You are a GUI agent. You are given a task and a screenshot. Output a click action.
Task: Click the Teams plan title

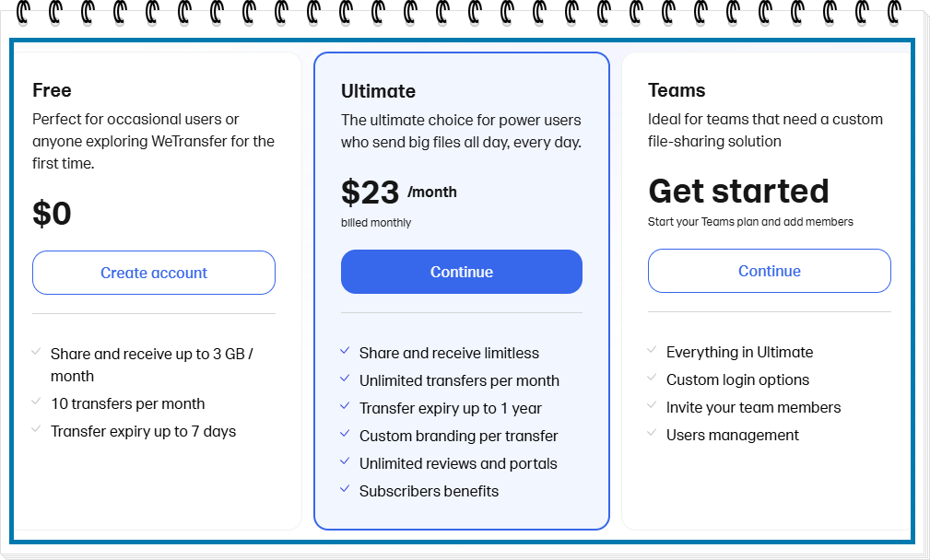point(677,90)
